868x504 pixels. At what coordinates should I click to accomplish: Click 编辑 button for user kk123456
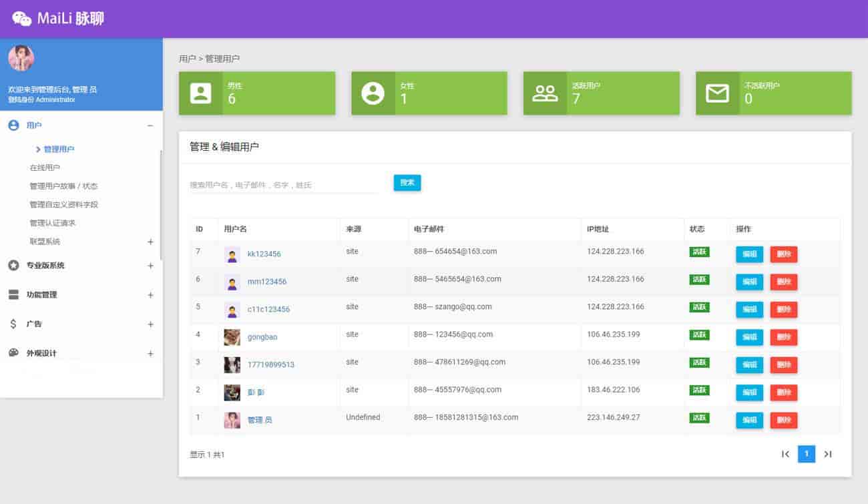coord(749,254)
